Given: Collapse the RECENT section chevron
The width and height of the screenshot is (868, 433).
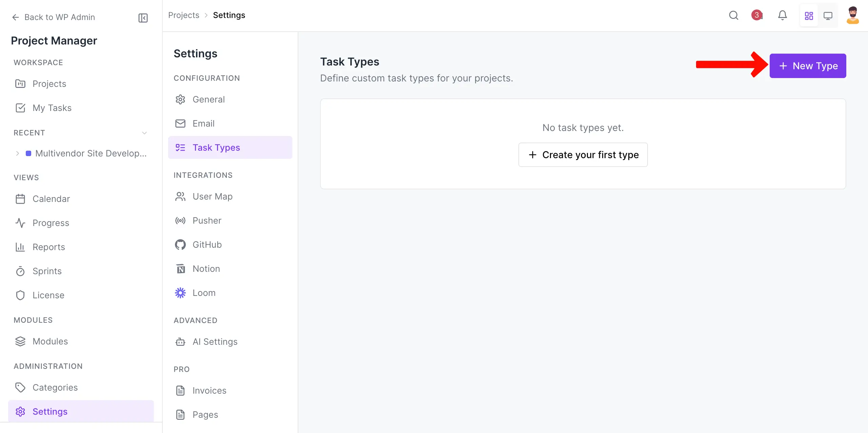Looking at the screenshot, I should point(144,133).
